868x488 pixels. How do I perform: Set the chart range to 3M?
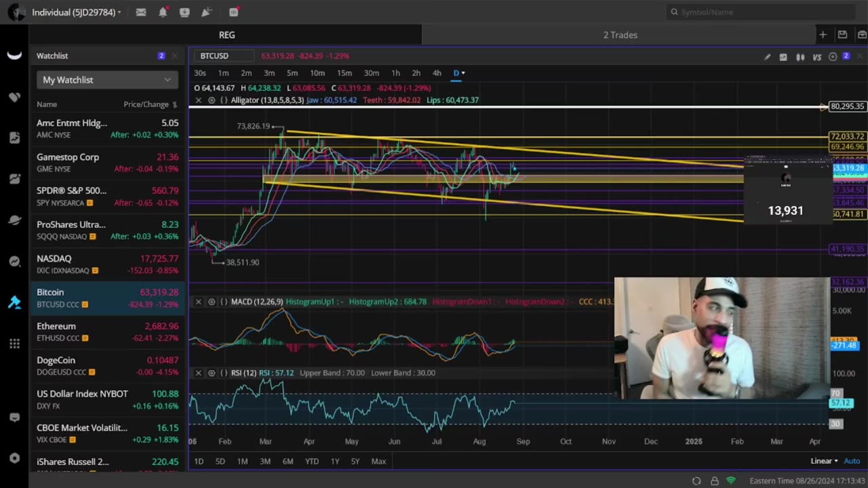point(265,462)
